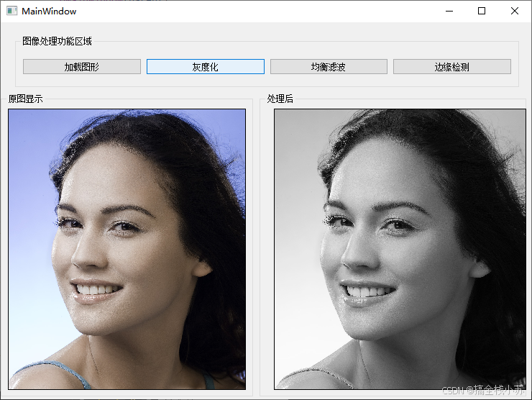The image size is (532, 400).
Task: Click the MainWindow application icon
Action: (x=12, y=11)
